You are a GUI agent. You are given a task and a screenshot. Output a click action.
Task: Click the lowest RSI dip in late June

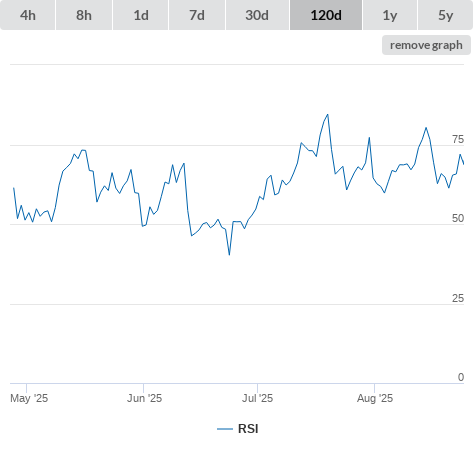[229, 255]
